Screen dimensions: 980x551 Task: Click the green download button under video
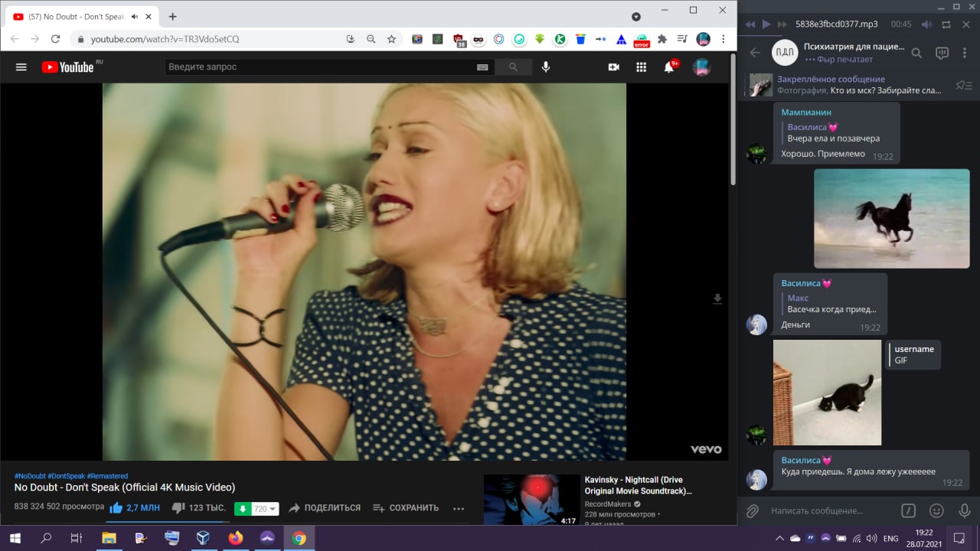(x=243, y=508)
